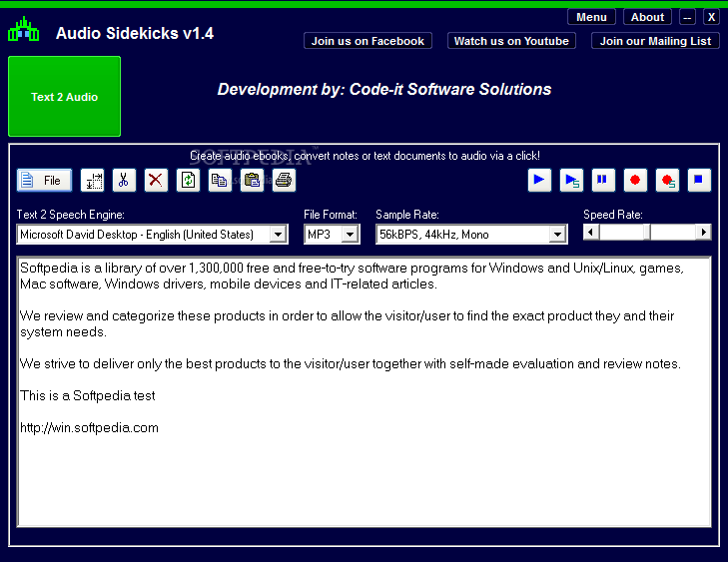
Task: Open the Sample Rate dropdown
Action: click(557, 235)
